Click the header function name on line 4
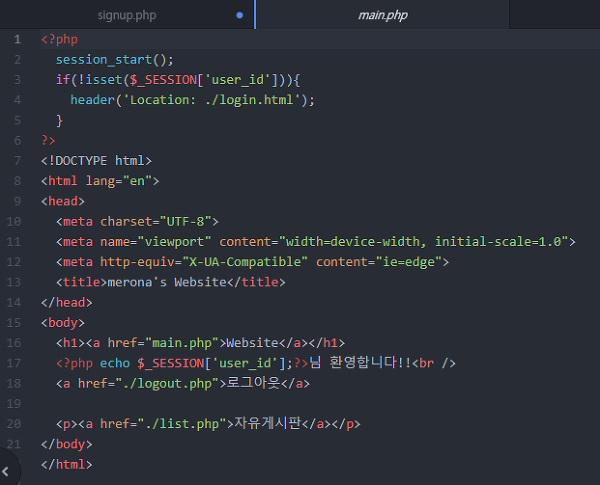600x485 pixels. [93, 100]
